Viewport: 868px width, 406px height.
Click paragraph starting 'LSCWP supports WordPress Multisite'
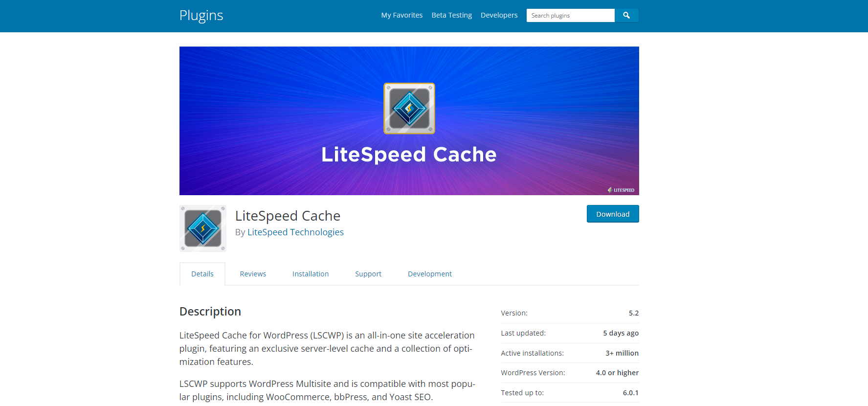coord(327,390)
